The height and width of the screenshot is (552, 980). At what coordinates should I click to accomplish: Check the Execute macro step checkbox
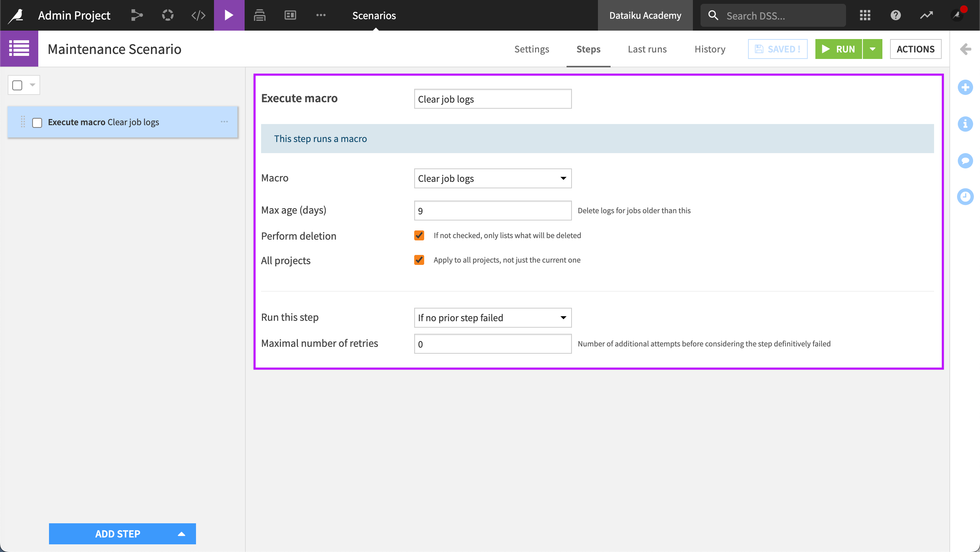pyautogui.click(x=37, y=122)
